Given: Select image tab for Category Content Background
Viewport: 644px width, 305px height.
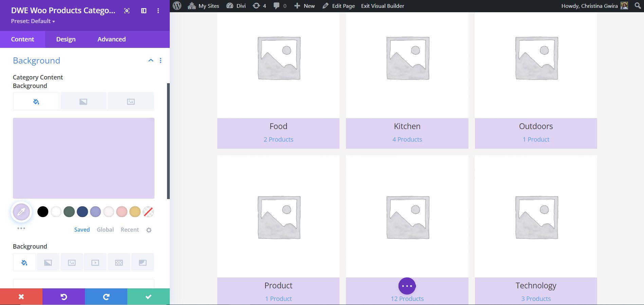Looking at the screenshot, I should pyautogui.click(x=131, y=102).
